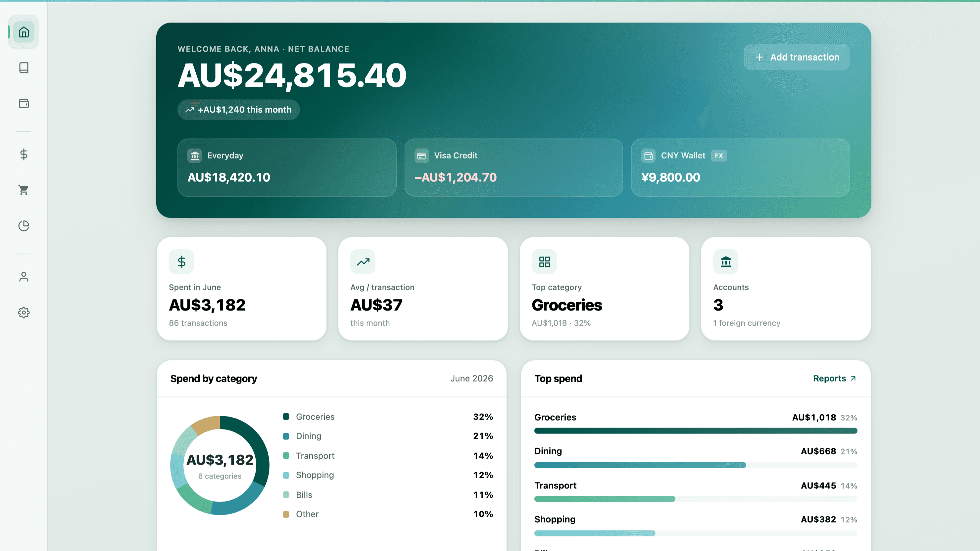Screen dimensions: 980x551
Task: Click the Groceries top category heading
Action: point(567,305)
